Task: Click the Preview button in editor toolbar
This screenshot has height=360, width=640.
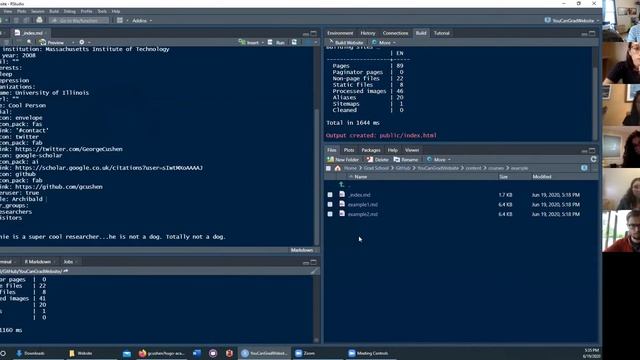Action: pyautogui.click(x=52, y=42)
